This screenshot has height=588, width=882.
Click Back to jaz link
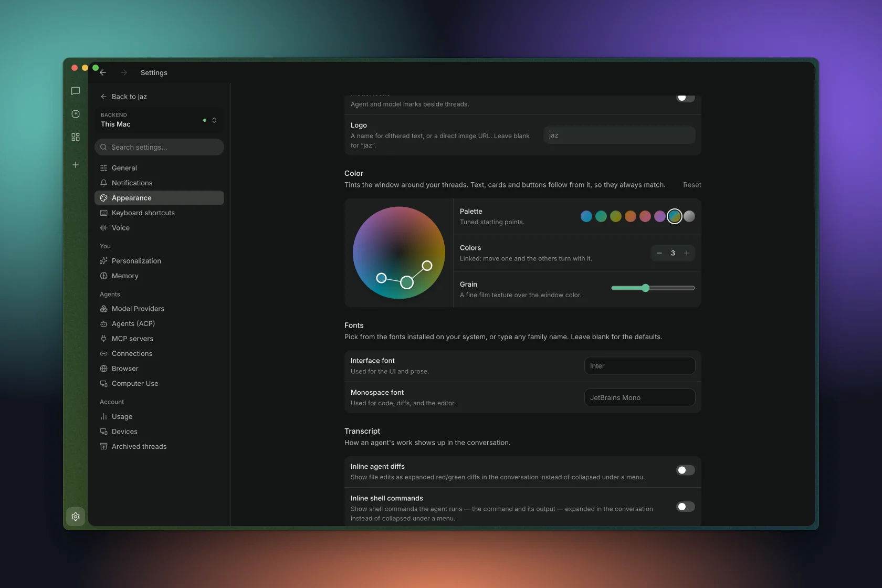[x=123, y=97]
